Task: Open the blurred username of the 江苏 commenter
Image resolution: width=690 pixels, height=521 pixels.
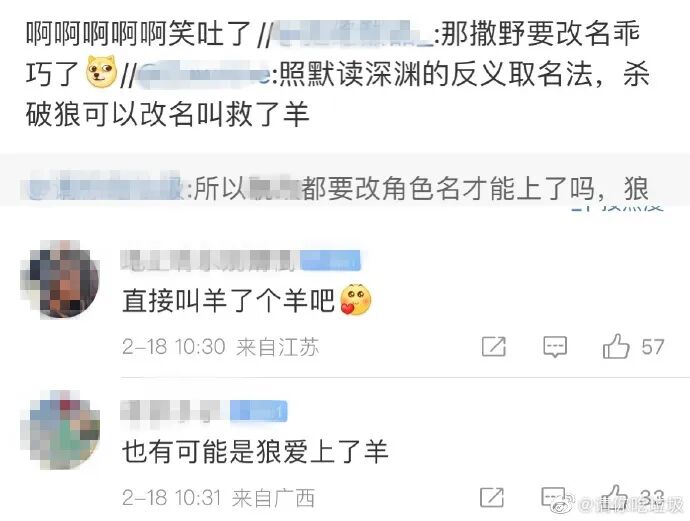Action: (210, 260)
